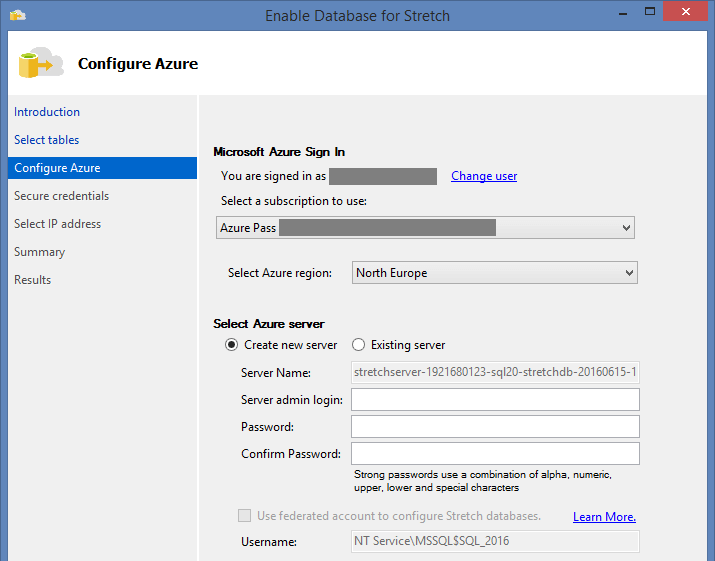The height and width of the screenshot is (561, 715).
Task: Click the Select a subscription to use label
Action: click(294, 201)
